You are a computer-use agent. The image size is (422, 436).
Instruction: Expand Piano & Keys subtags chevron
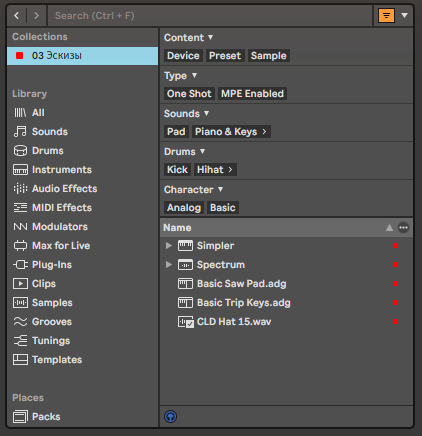click(264, 132)
